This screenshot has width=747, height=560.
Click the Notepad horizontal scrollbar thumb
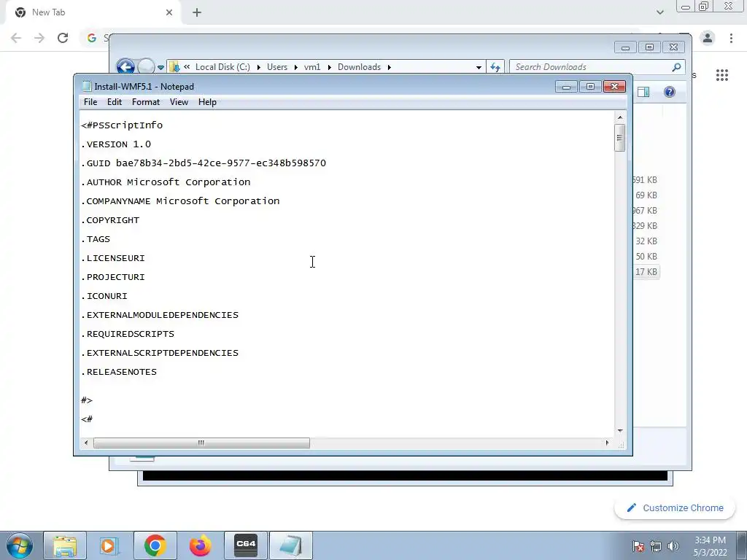[201, 443]
